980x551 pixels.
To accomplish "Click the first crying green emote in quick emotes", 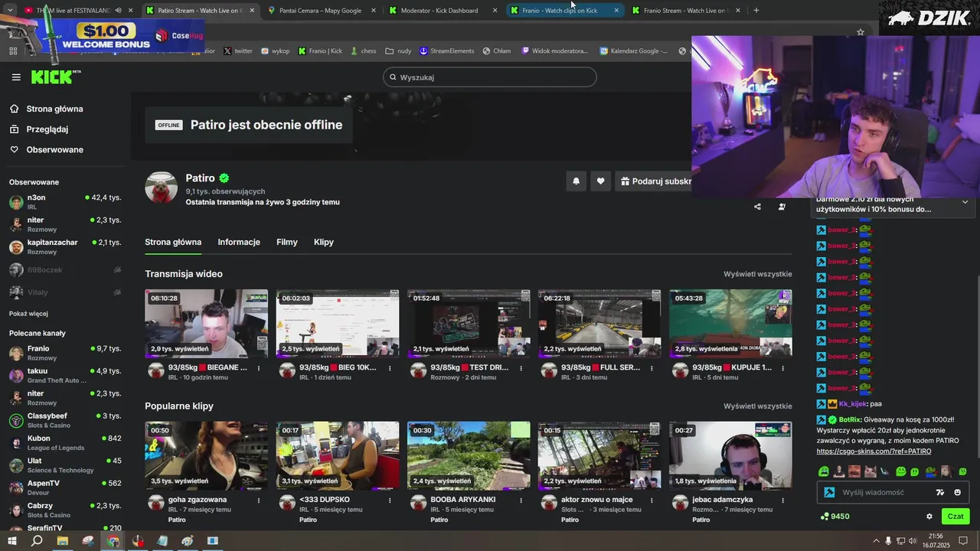I will pyautogui.click(x=824, y=471).
